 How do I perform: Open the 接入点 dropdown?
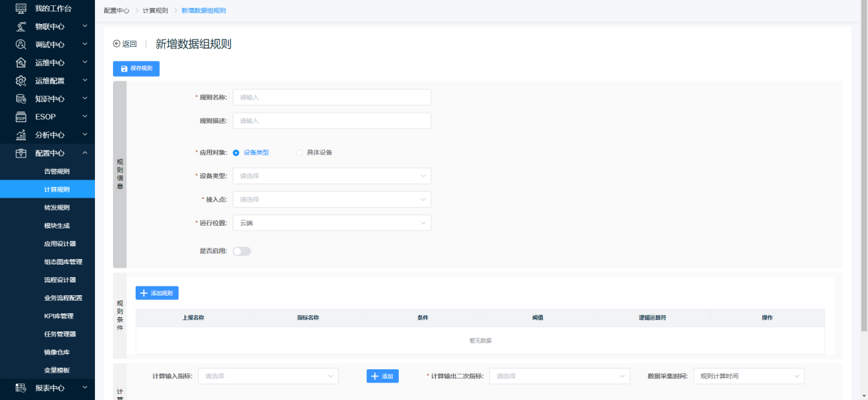click(331, 199)
